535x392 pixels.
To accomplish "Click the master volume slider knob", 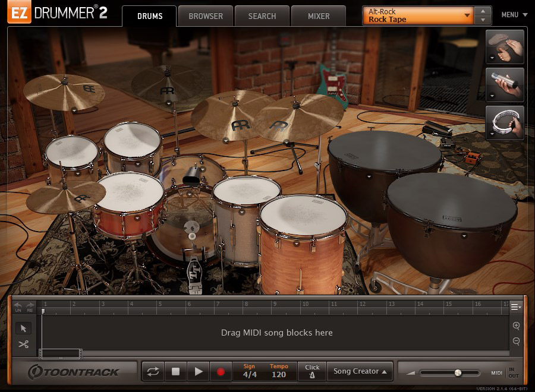I will click(458, 373).
